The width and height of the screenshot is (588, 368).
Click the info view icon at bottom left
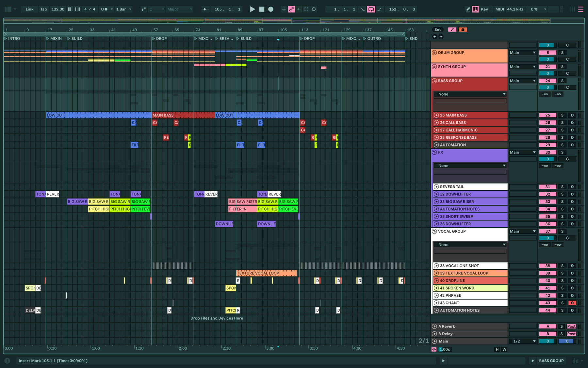7,361
